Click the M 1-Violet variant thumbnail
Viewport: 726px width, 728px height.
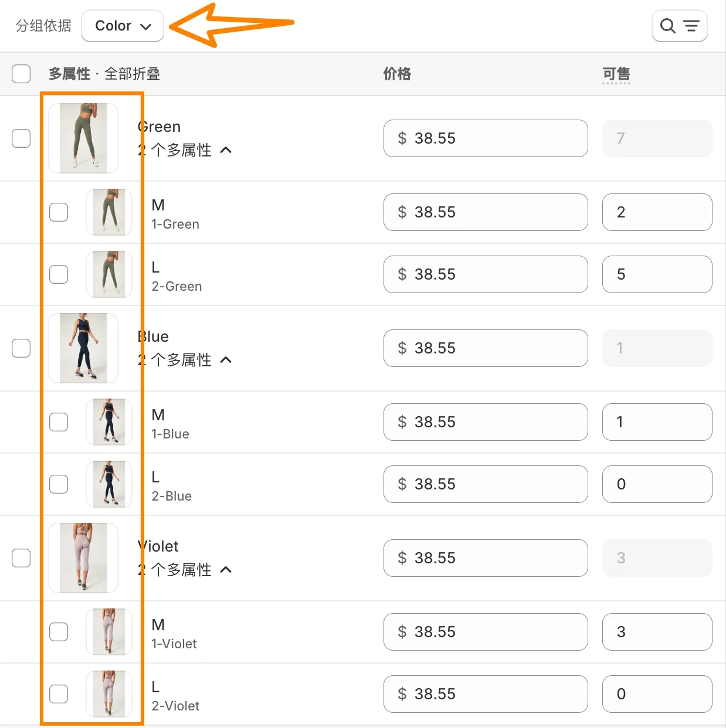tap(109, 632)
